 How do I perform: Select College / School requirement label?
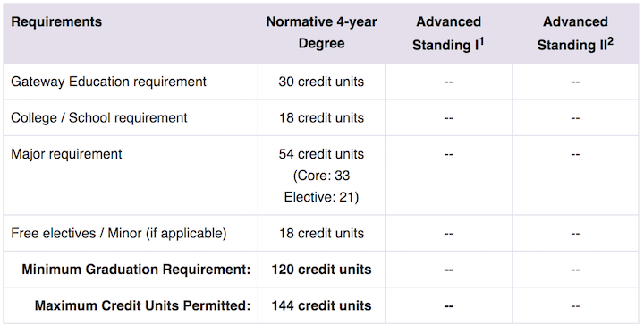pos(99,117)
